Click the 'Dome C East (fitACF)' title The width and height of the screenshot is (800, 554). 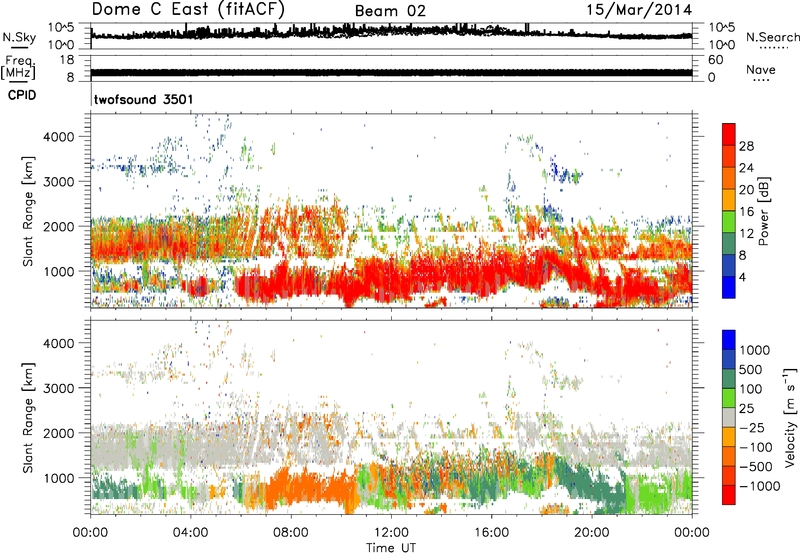click(188, 10)
